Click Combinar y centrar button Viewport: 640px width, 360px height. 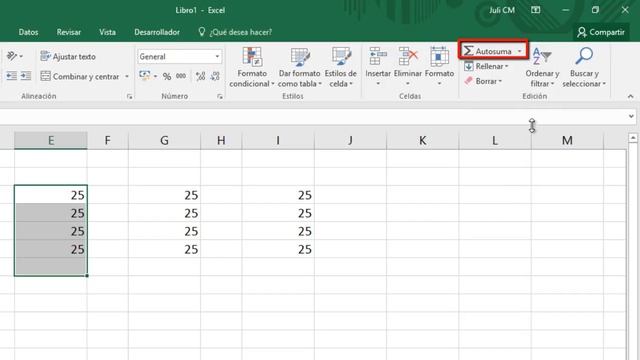80,76
